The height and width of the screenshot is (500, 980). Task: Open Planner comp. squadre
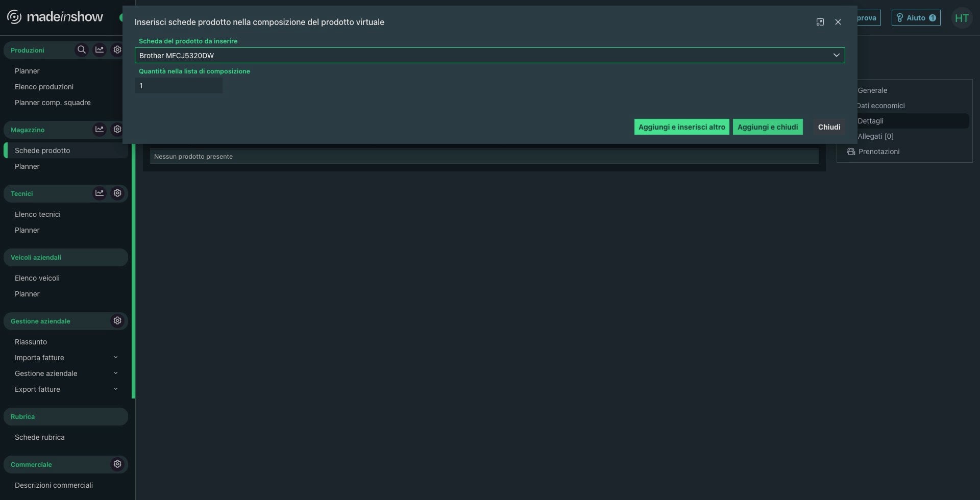(x=53, y=103)
